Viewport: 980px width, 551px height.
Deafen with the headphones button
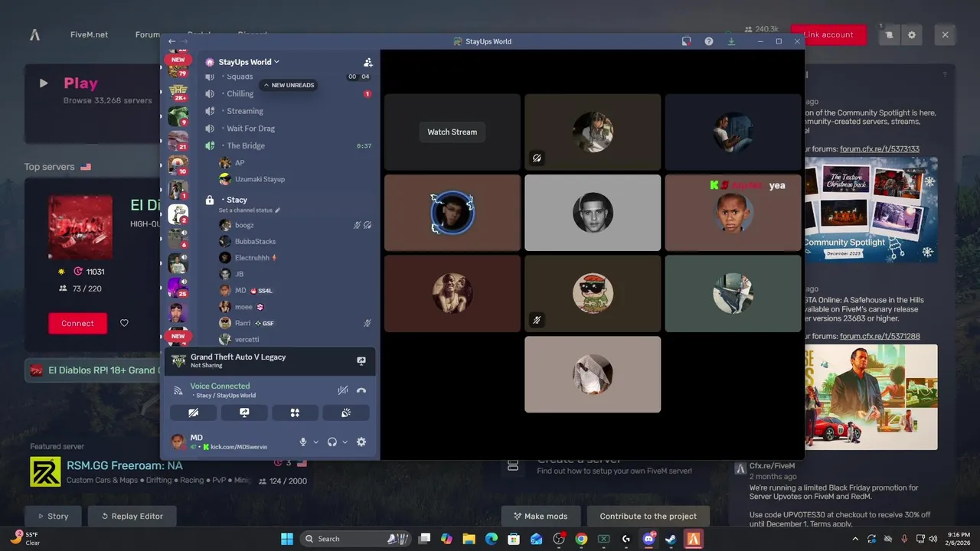[332, 442]
